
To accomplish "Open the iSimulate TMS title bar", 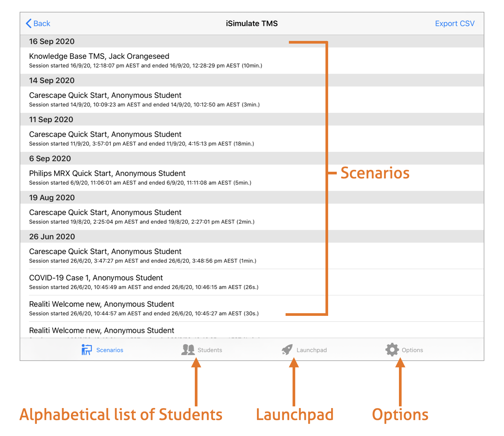I will pos(252,23).
